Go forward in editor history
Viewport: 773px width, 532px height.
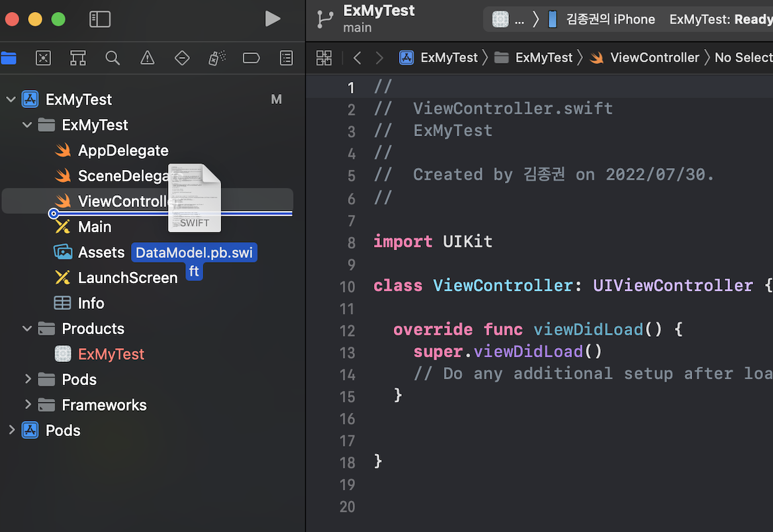pyautogui.click(x=379, y=58)
